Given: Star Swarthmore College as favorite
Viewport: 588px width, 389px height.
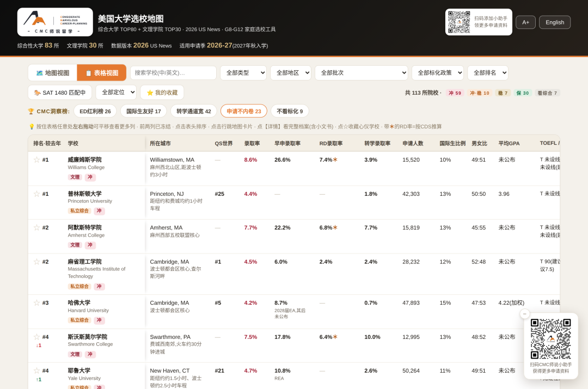Looking at the screenshot, I should (x=37, y=337).
